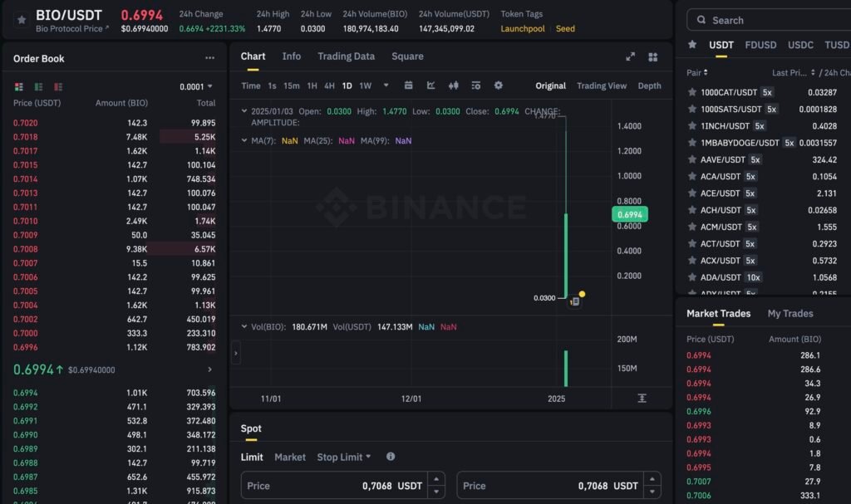Screen dimensions: 851x504
Task: Open the Trading Data tab
Action: pyautogui.click(x=347, y=56)
